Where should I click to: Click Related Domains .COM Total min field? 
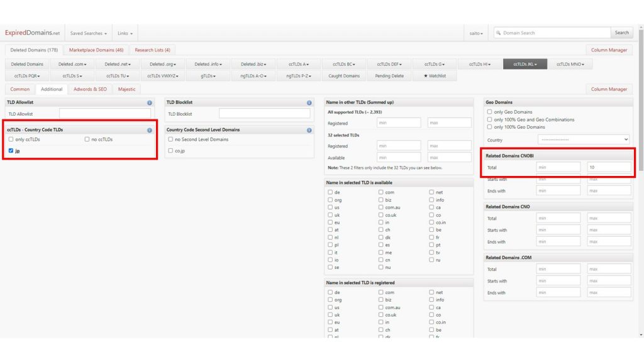[x=558, y=269]
